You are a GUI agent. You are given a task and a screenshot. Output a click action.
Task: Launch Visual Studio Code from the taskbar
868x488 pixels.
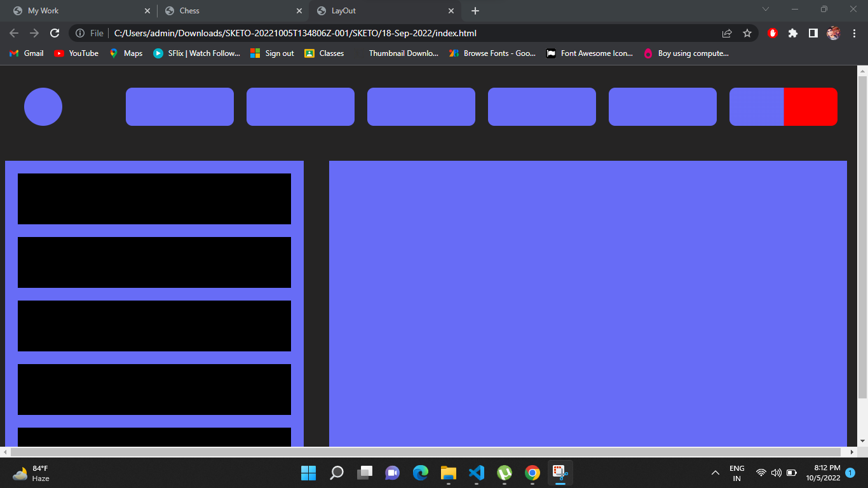(x=477, y=473)
